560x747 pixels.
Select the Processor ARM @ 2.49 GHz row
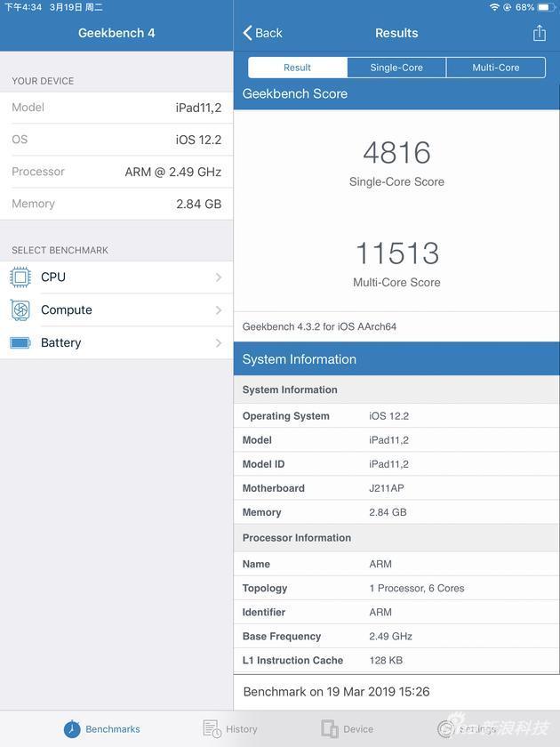[x=116, y=172]
